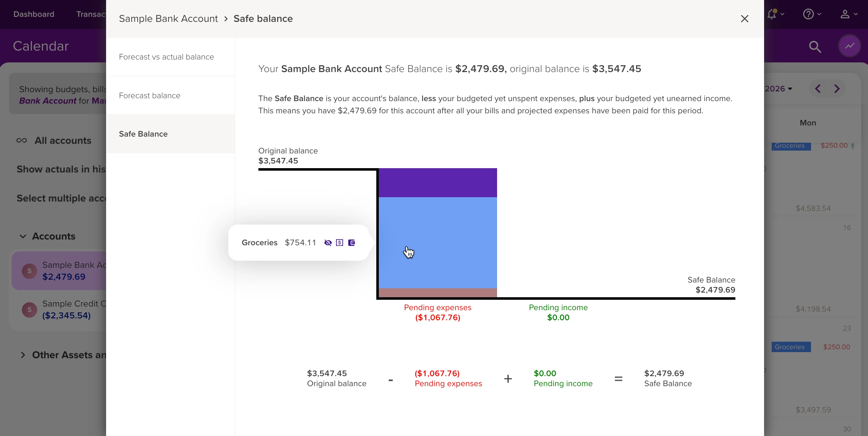This screenshot has width=868, height=436.
Task: Click the round trend chart button
Action: click(x=849, y=46)
